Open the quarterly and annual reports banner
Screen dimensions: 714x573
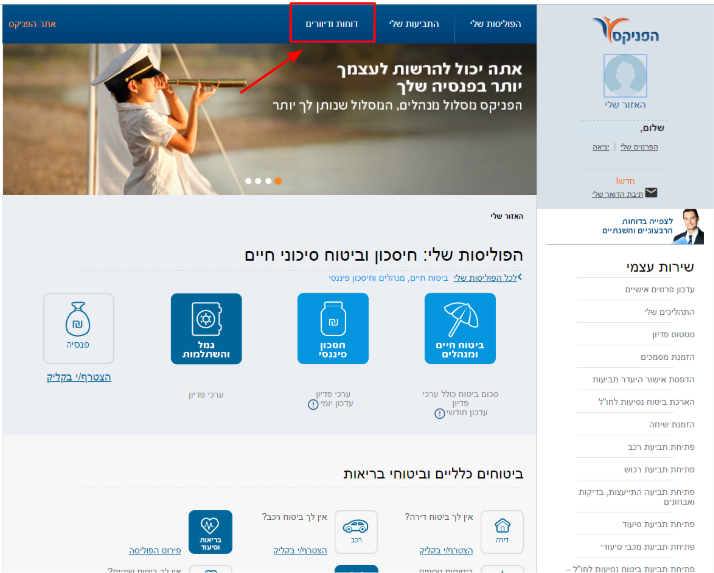coord(625,226)
